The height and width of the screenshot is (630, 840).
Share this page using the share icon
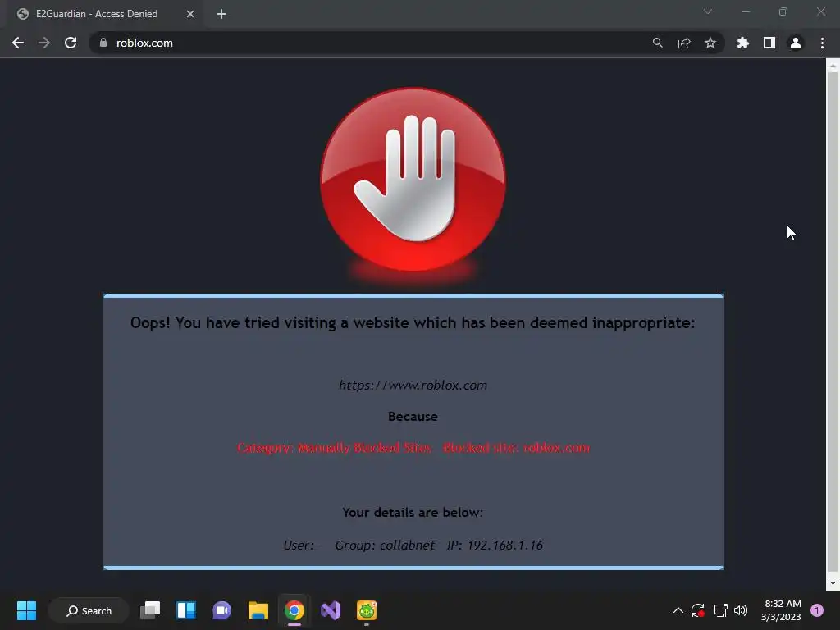tap(684, 43)
